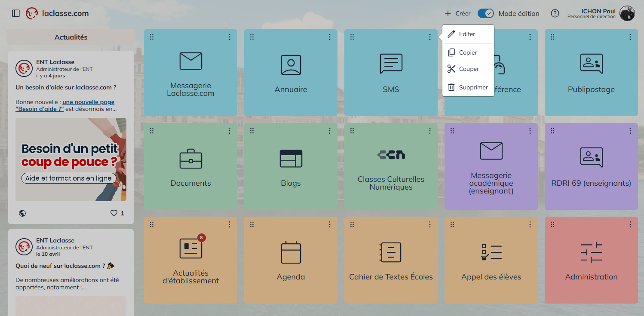Screen dimensions: 644x316
Task: Choose Supprimer in the context menu
Action: pos(468,87)
